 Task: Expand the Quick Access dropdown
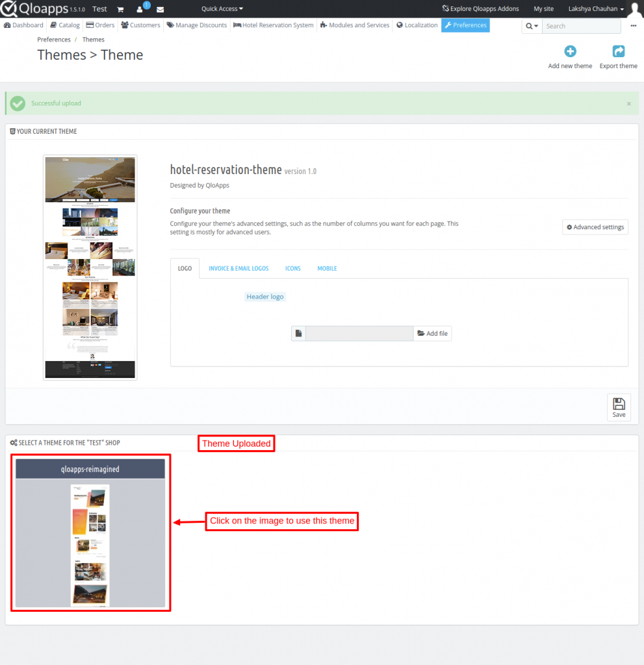coord(222,8)
